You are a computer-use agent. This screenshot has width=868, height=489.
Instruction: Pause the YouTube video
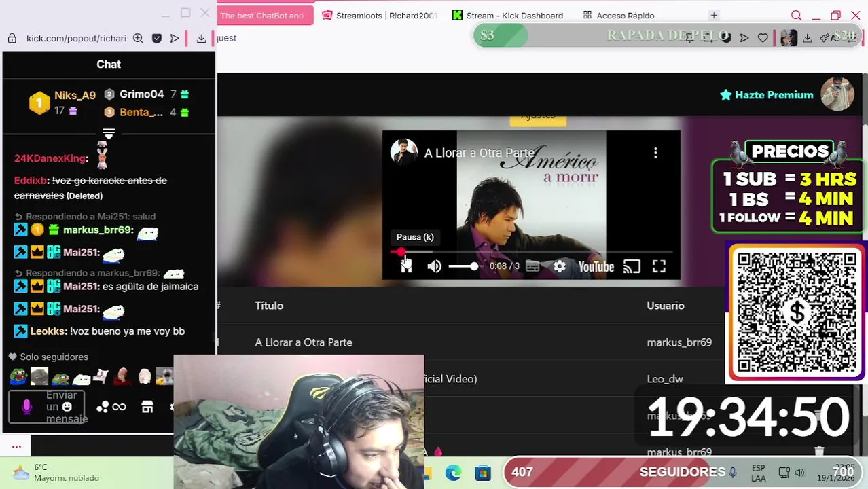point(406,266)
